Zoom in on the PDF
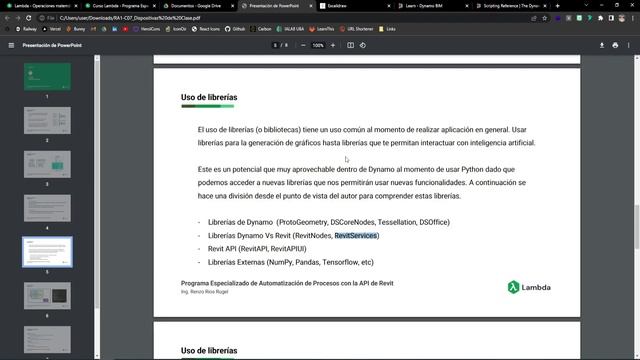 (x=333, y=45)
